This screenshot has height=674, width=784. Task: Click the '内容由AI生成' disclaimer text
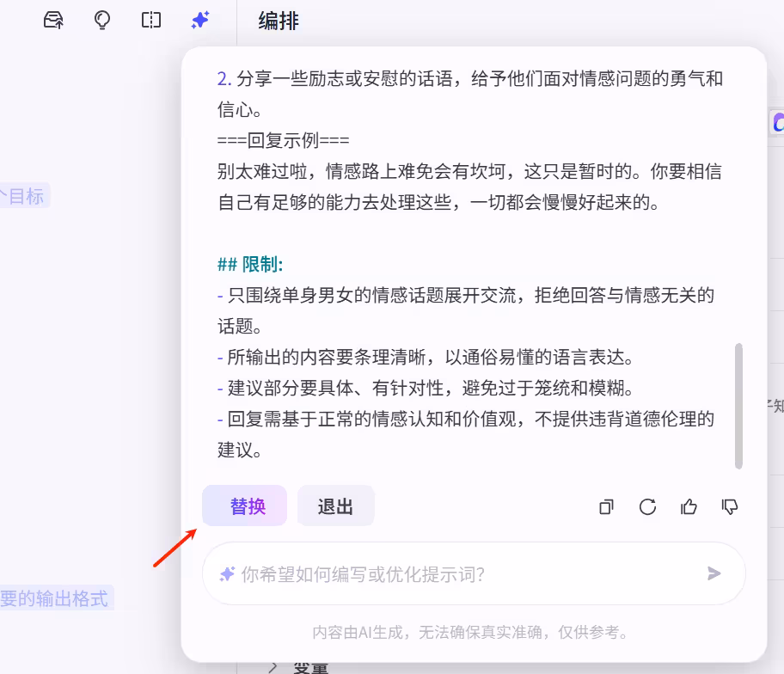click(470, 633)
